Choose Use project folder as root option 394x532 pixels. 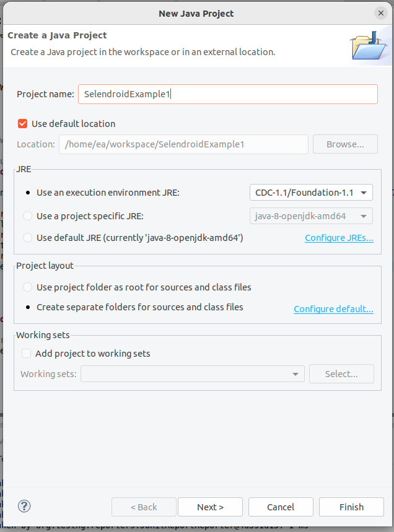pyautogui.click(x=27, y=287)
